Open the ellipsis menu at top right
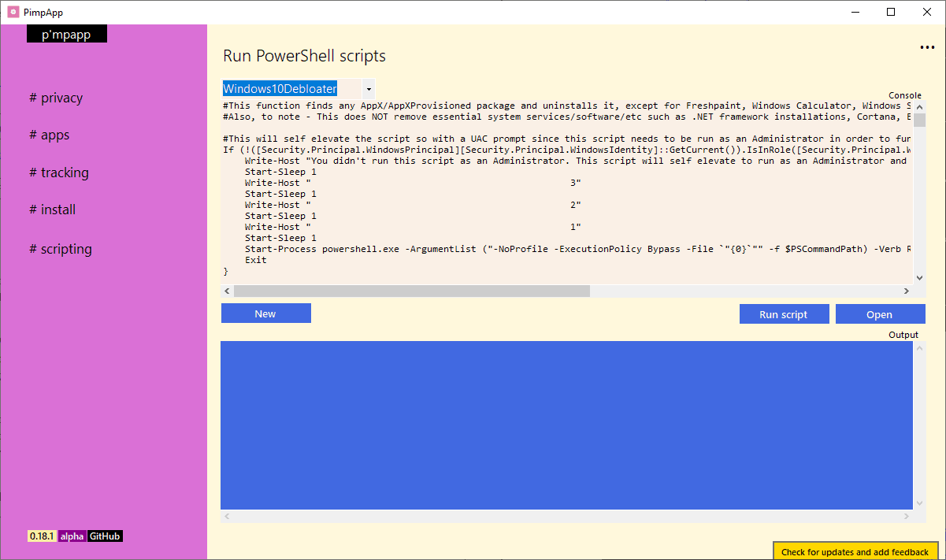 click(926, 47)
